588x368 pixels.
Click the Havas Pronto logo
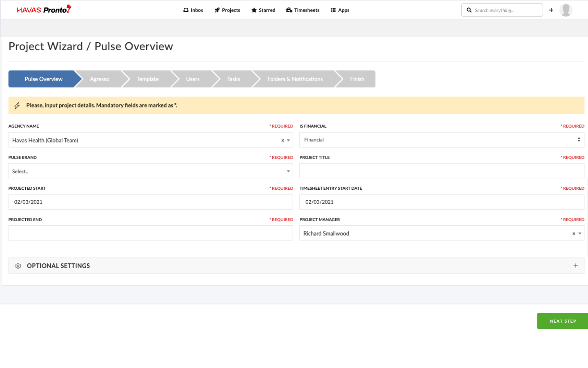point(44,9)
